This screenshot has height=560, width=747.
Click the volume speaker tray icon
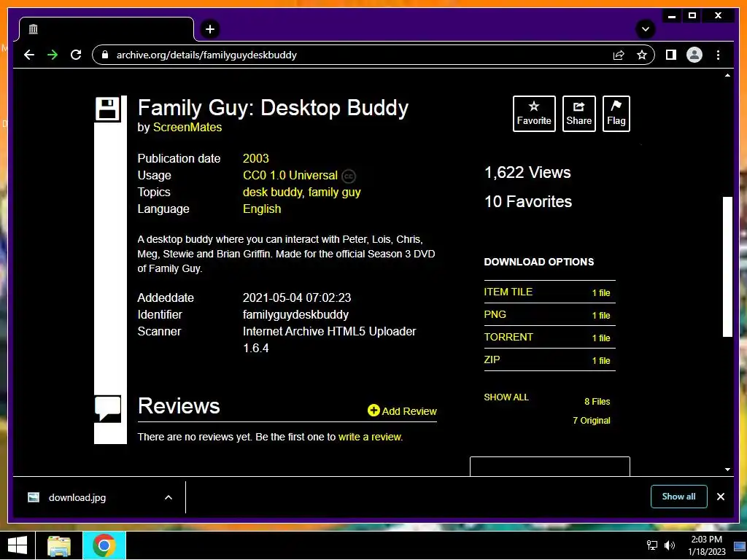tap(670, 545)
